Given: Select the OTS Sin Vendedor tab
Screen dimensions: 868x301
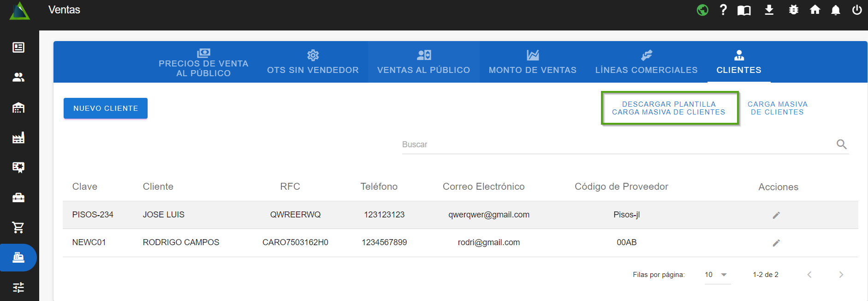Looking at the screenshot, I should pyautogui.click(x=313, y=62).
